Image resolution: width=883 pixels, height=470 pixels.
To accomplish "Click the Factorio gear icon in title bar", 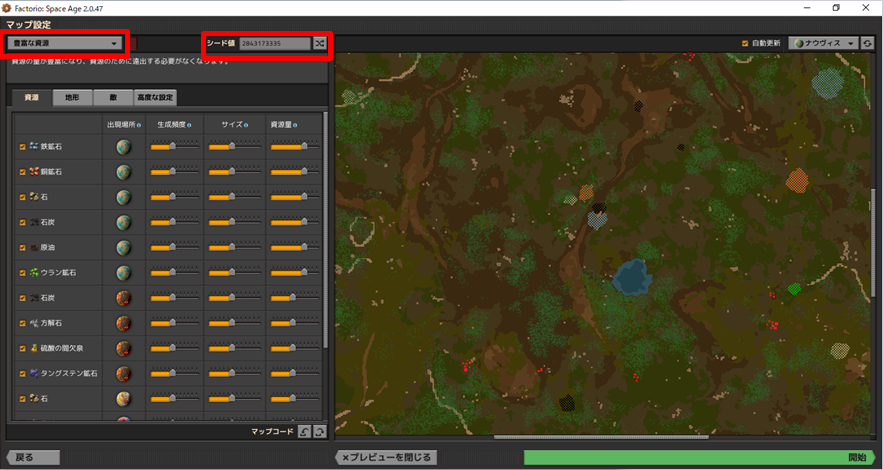I will coord(7,8).
